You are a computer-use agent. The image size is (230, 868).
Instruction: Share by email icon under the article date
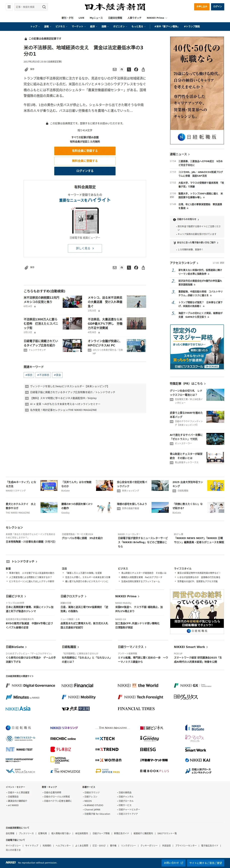(x=114, y=69)
